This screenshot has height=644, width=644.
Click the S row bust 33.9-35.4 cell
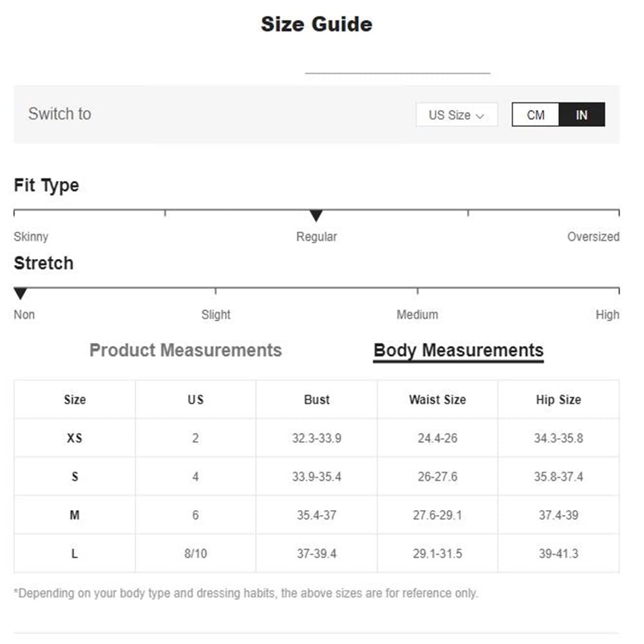316,477
